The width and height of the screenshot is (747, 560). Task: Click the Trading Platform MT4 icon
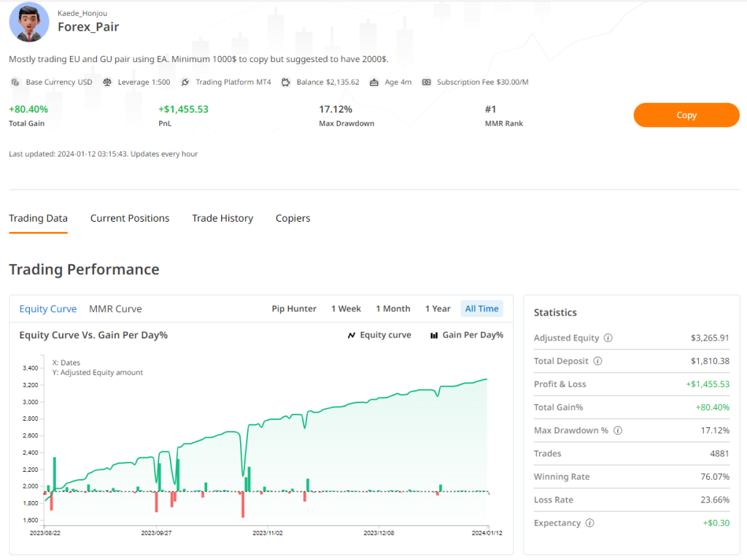tap(185, 82)
